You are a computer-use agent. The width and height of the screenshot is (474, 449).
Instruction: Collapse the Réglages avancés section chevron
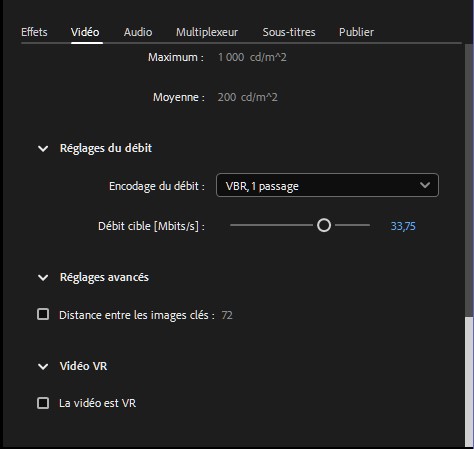coord(43,277)
